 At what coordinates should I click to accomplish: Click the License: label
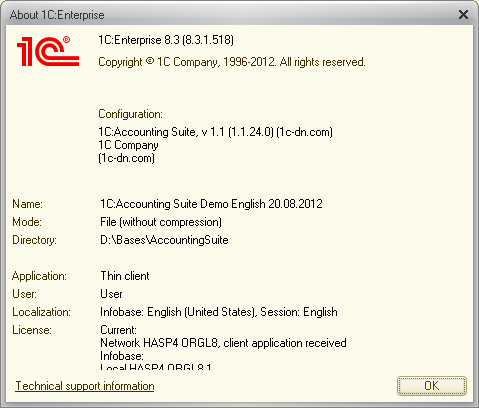32,330
